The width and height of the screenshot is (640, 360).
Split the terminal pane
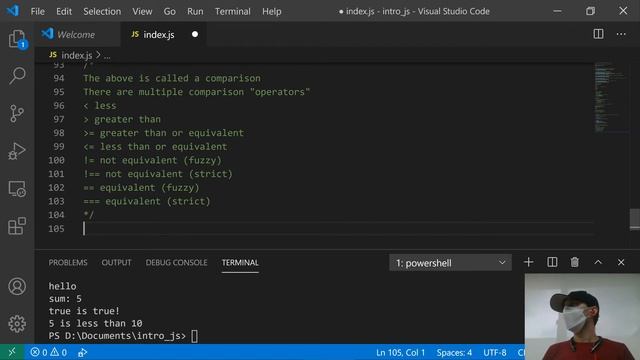(552, 262)
